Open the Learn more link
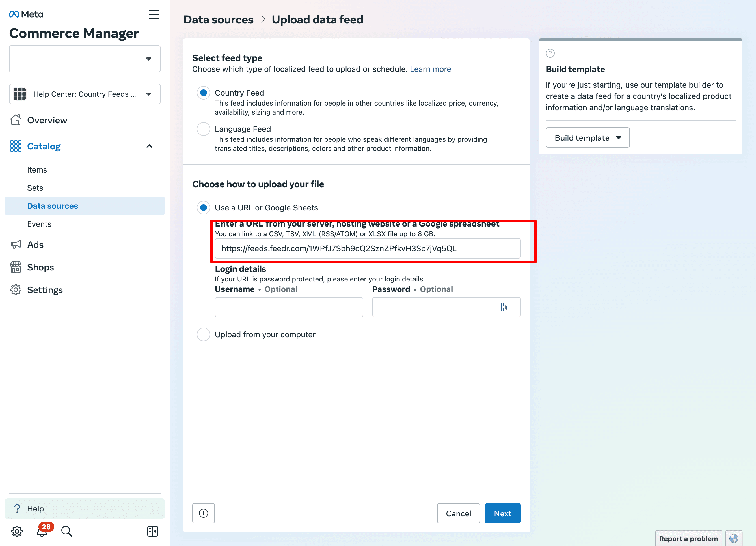This screenshot has height=546, width=756. pyautogui.click(x=430, y=69)
